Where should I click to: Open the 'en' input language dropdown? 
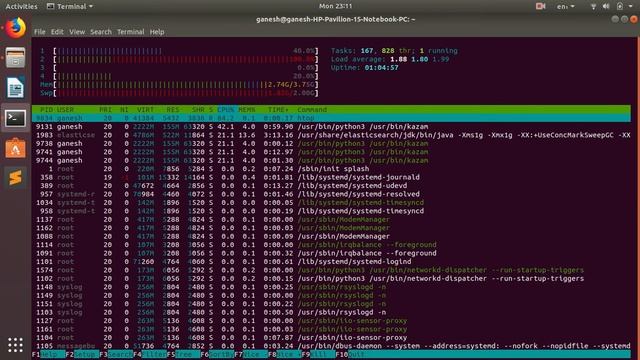point(565,6)
